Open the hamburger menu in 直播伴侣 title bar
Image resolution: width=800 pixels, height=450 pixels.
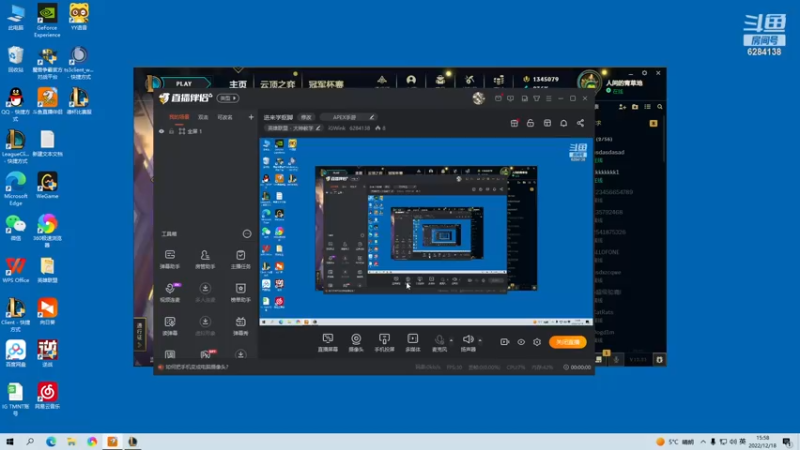click(x=549, y=98)
